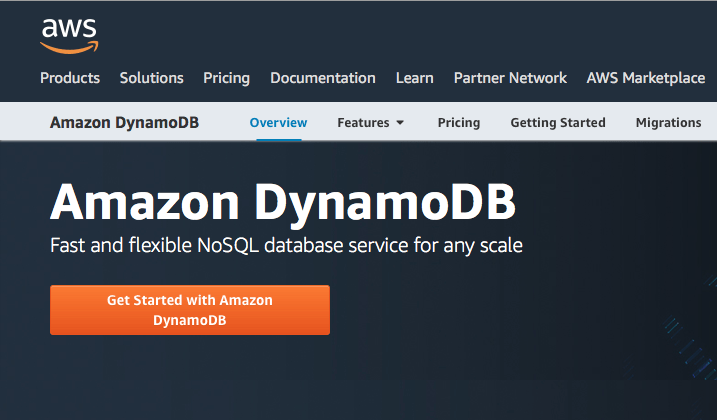Select Learn in the top navigation

[x=414, y=78]
